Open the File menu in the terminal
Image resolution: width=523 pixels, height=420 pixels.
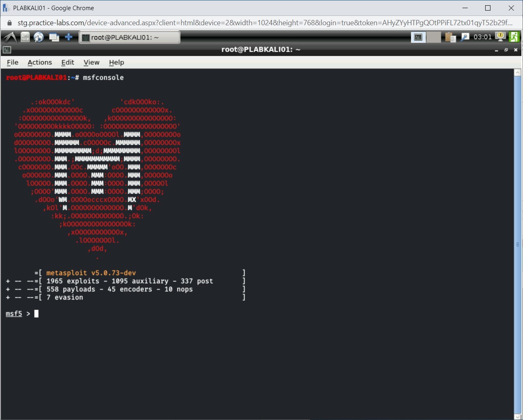pos(13,62)
